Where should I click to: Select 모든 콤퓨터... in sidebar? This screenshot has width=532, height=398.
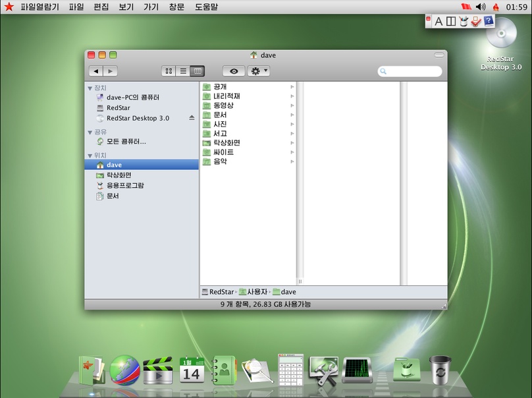pyautogui.click(x=142, y=142)
